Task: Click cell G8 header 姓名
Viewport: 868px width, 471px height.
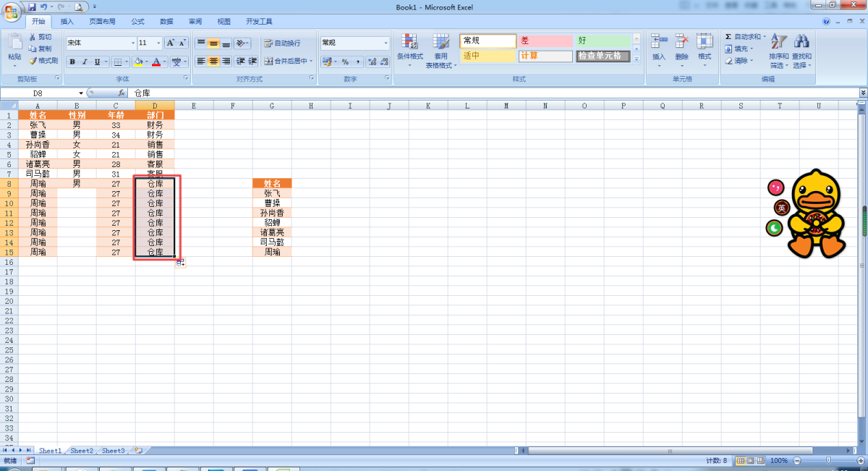Action: 272,184
